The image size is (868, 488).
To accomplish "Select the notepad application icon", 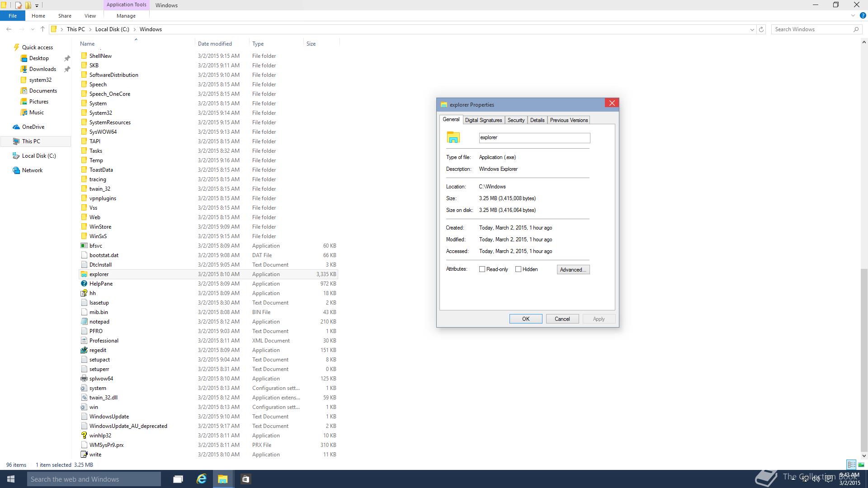I will (x=84, y=322).
